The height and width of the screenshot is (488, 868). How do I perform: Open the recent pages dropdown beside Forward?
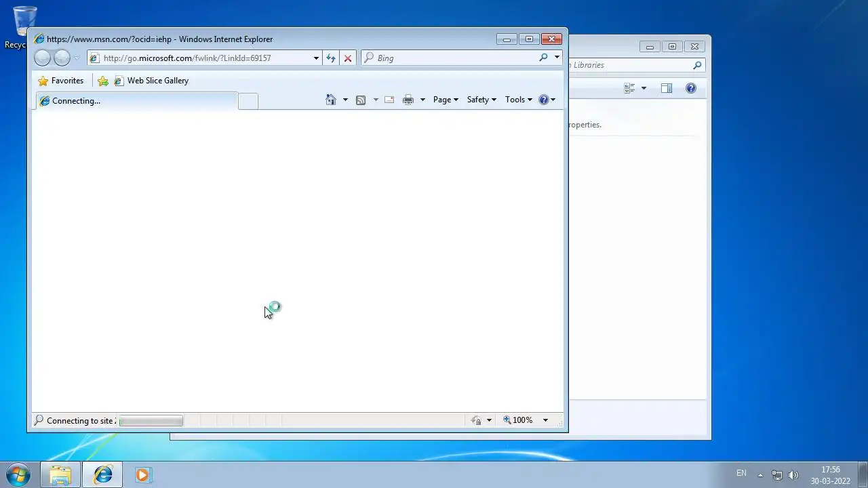point(77,58)
